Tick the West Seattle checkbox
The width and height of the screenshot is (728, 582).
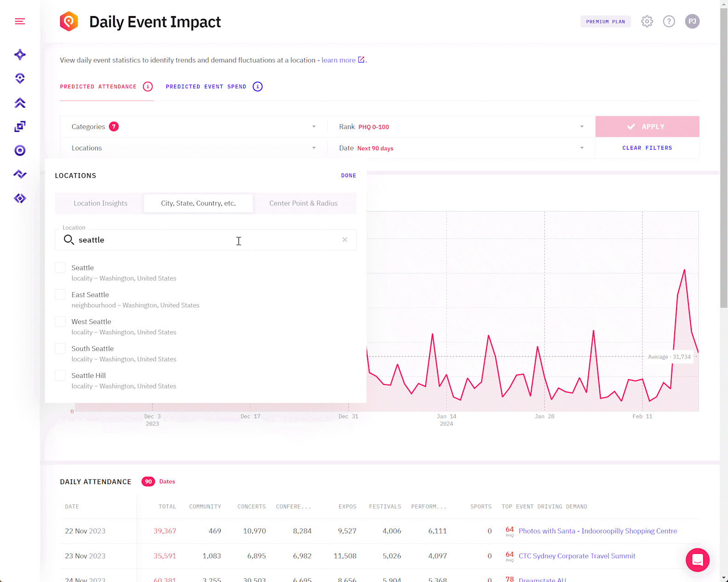pos(60,322)
